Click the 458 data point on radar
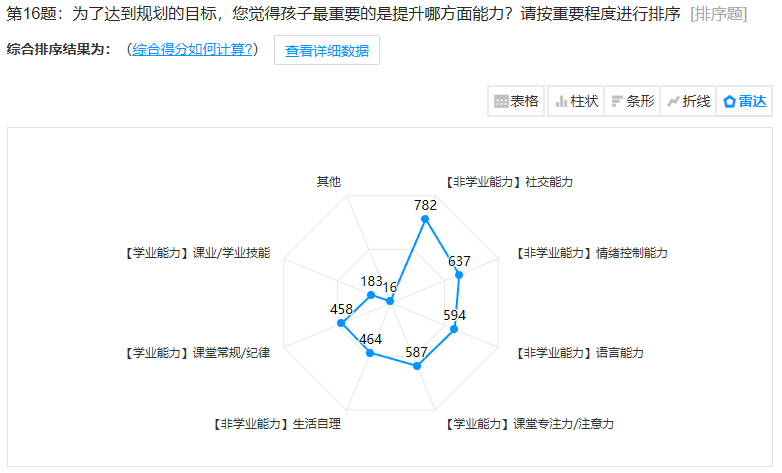The image size is (782, 473). pyautogui.click(x=341, y=323)
